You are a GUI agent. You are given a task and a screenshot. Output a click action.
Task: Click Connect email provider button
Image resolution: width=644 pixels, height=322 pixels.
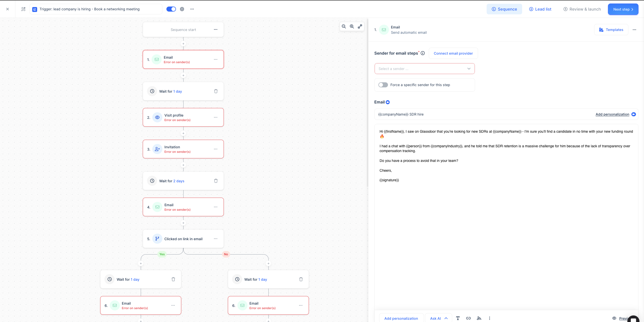(453, 53)
